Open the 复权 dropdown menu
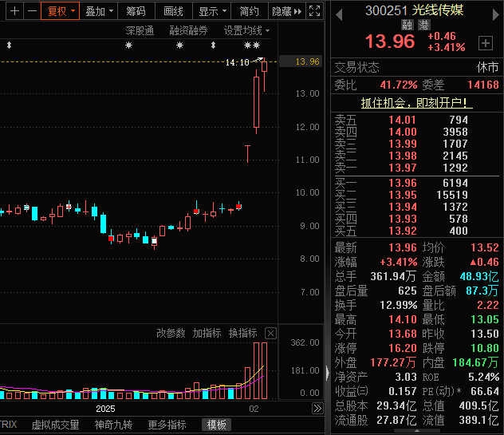The height and width of the screenshot is (435, 504). coord(61,11)
